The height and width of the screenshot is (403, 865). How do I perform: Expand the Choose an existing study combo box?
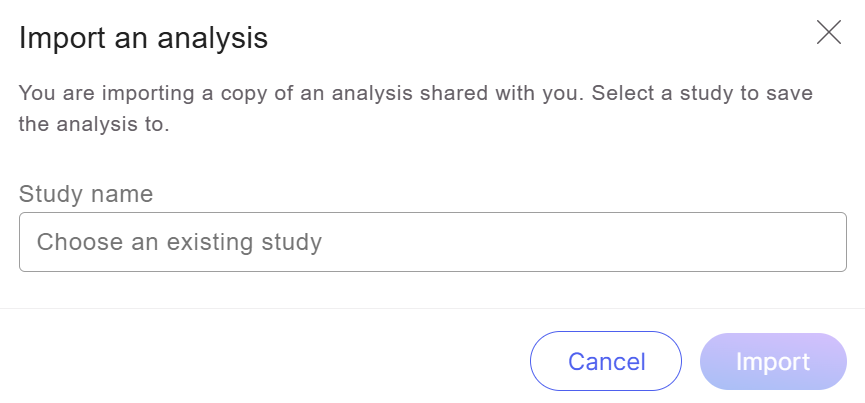(433, 242)
